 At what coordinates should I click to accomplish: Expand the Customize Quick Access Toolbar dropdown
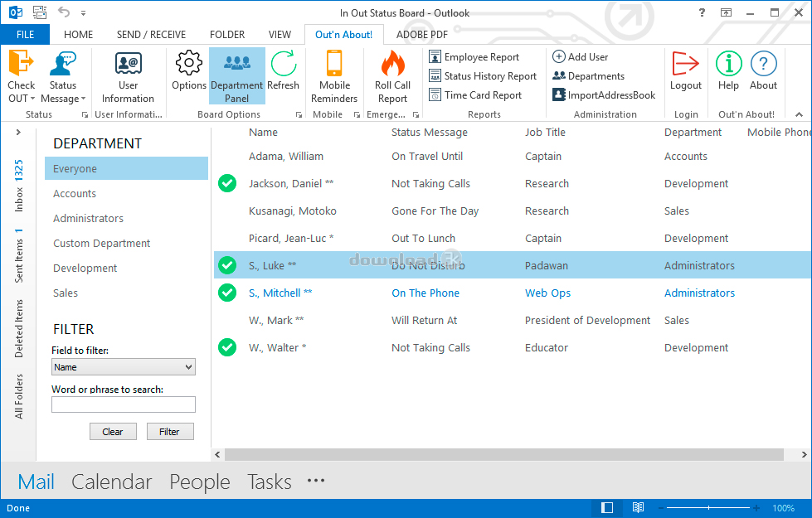pyautogui.click(x=84, y=13)
